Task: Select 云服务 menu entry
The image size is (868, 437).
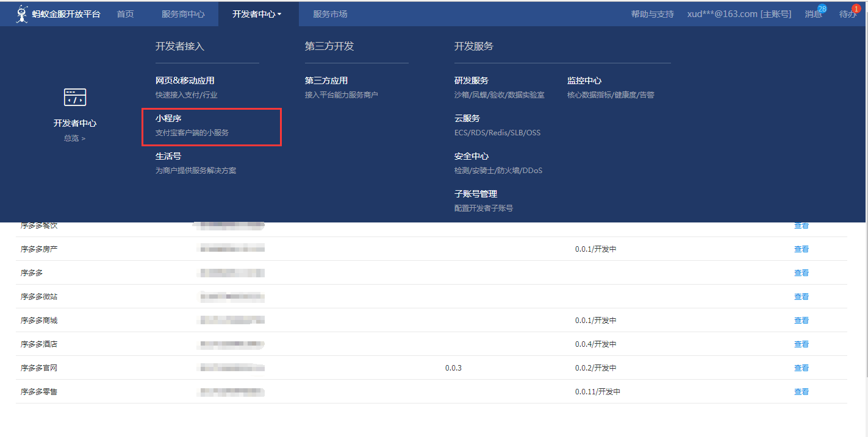Action: (467, 118)
